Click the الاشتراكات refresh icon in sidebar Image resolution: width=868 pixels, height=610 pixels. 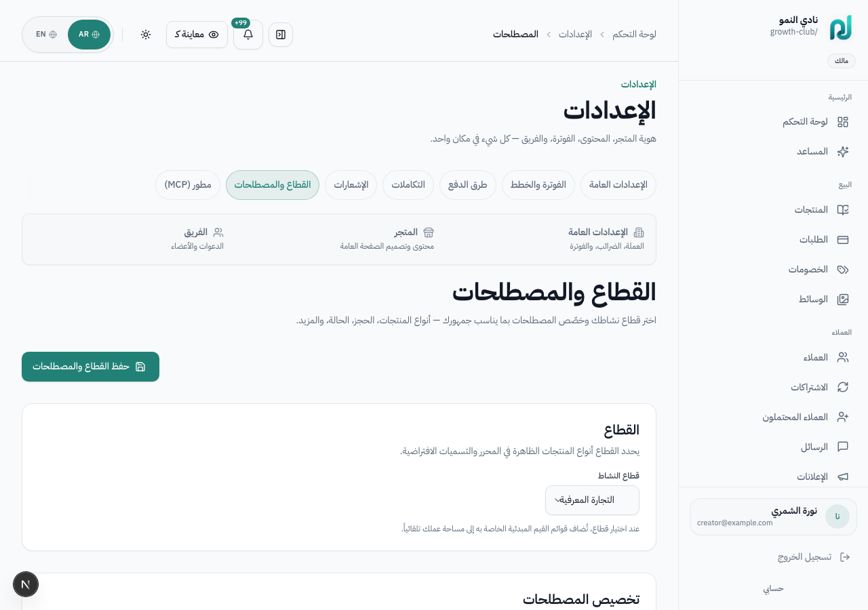(843, 388)
